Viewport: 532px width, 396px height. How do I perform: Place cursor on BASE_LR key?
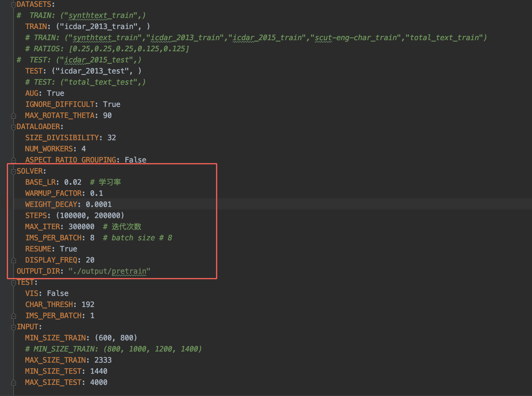pyautogui.click(x=40, y=182)
